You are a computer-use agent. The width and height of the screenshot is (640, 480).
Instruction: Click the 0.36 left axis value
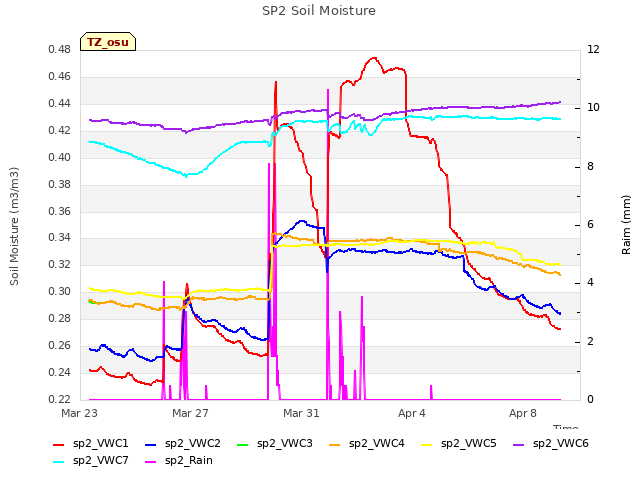coord(60,211)
